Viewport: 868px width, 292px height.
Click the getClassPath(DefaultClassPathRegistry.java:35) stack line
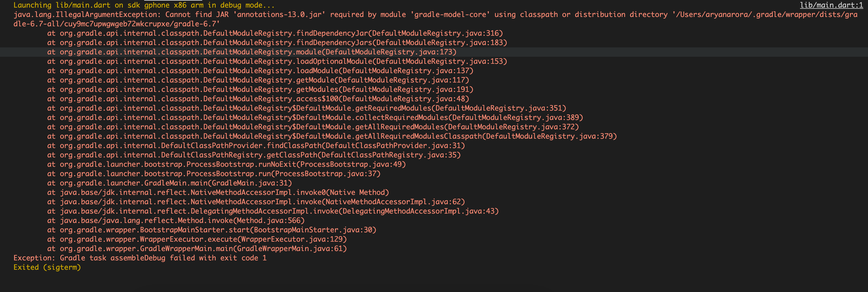pyautogui.click(x=254, y=155)
